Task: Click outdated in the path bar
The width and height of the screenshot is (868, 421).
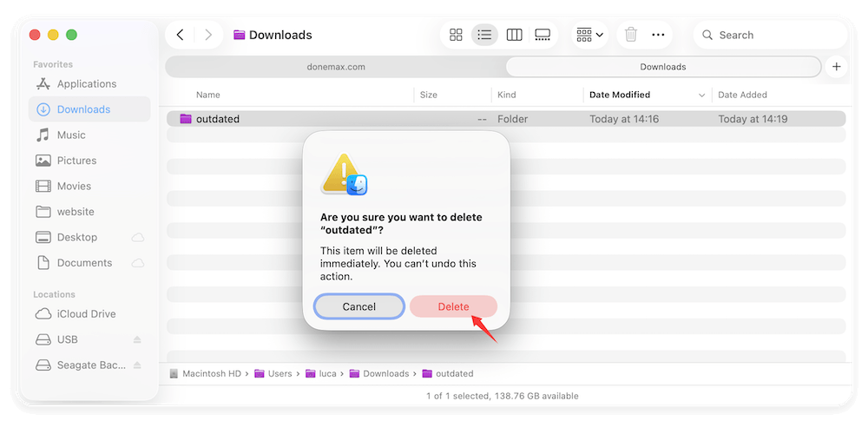Action: click(448, 374)
